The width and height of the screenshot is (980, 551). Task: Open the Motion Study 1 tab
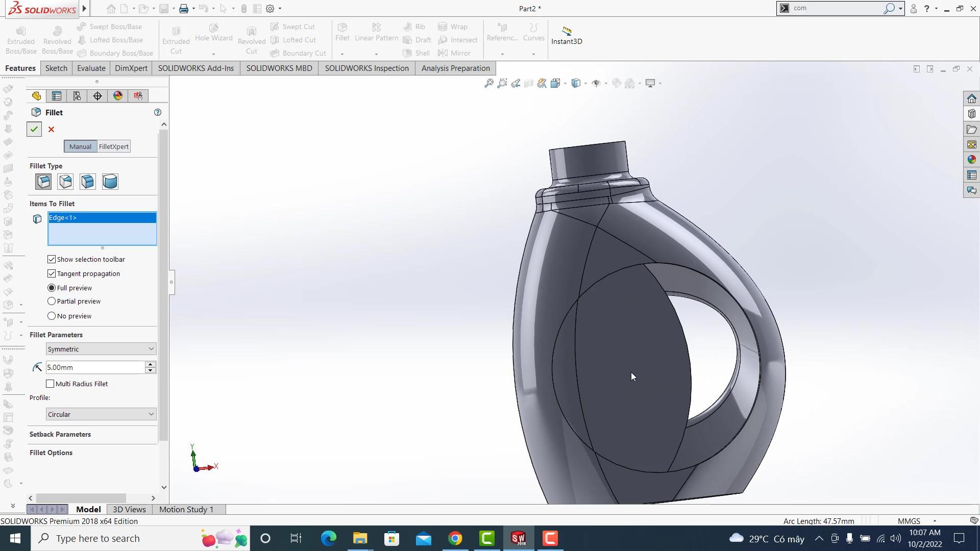pyautogui.click(x=186, y=509)
